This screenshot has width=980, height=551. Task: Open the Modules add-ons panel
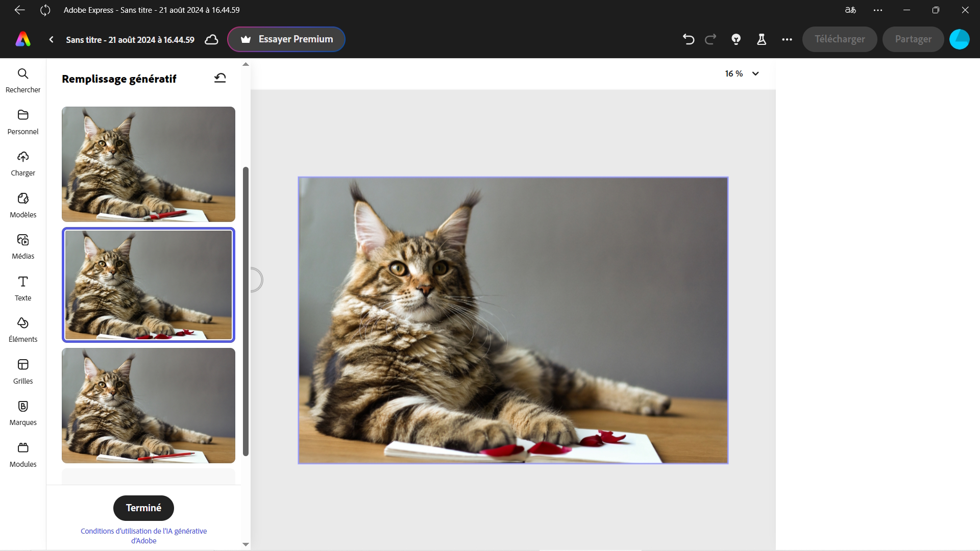23,455
